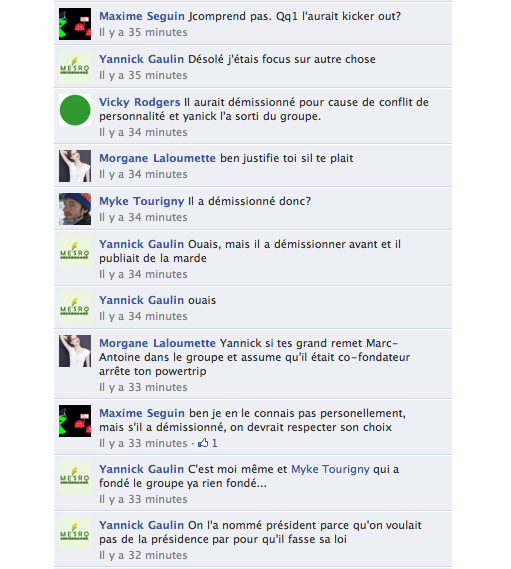Image resolution: width=511 pixels, height=569 pixels.
Task: Click the like count '1' on Maxime's comment
Action: tap(214, 443)
